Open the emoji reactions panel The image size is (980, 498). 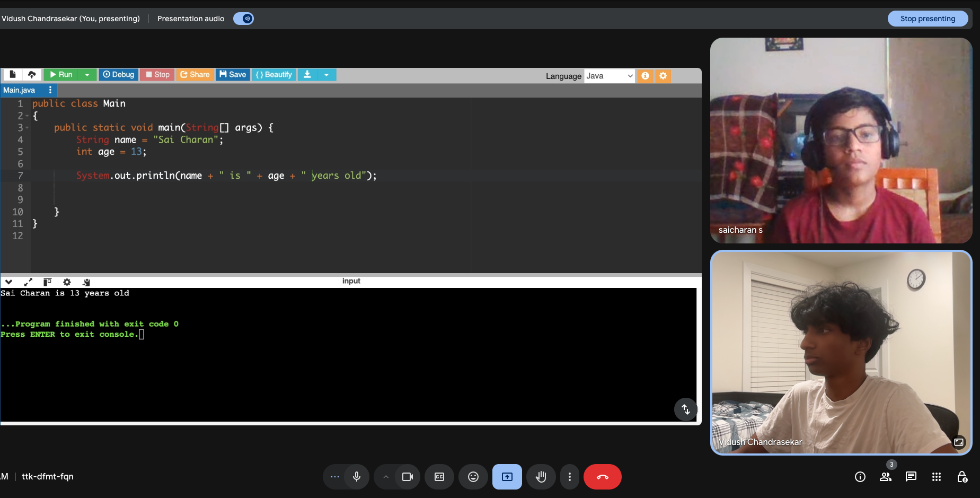(x=473, y=477)
